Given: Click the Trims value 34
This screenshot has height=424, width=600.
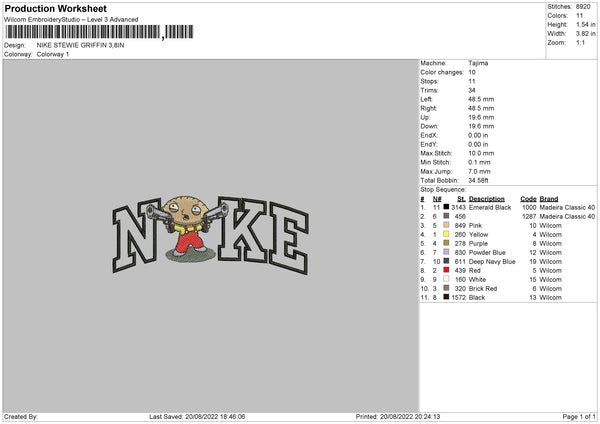Looking at the screenshot, I should tap(472, 90).
